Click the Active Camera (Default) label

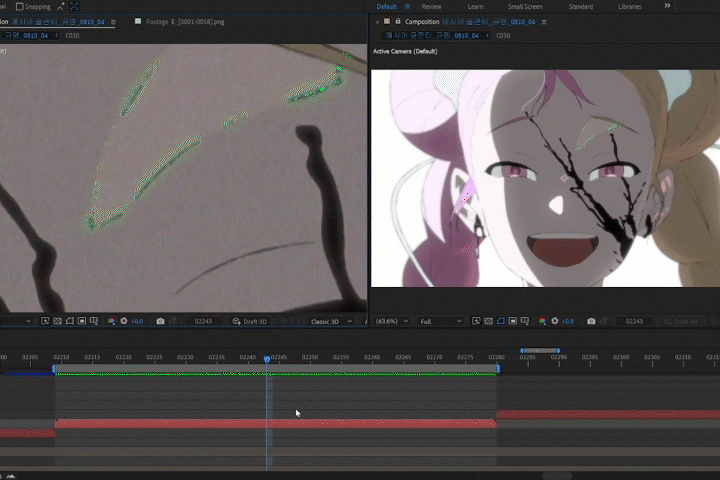click(405, 51)
